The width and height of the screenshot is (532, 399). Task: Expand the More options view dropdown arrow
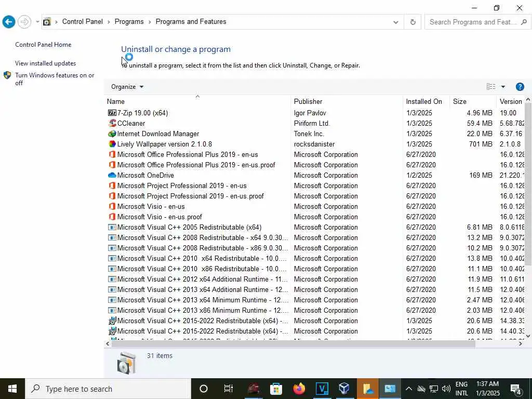(503, 87)
